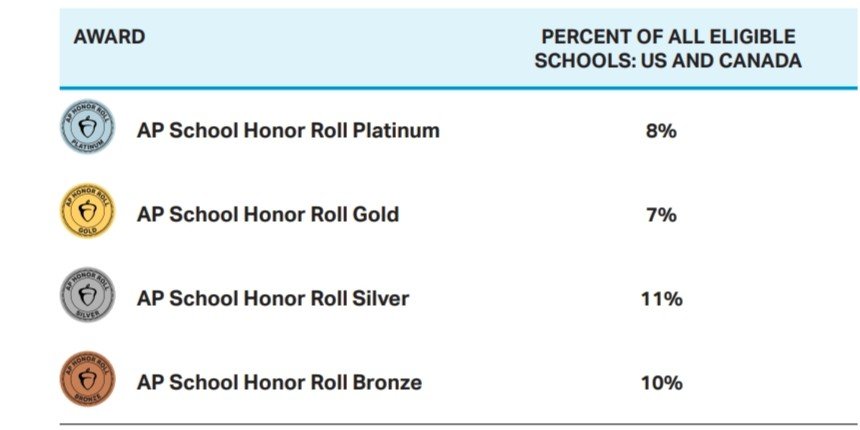Click the Silver AP Honor Roll badge

pos(87,298)
